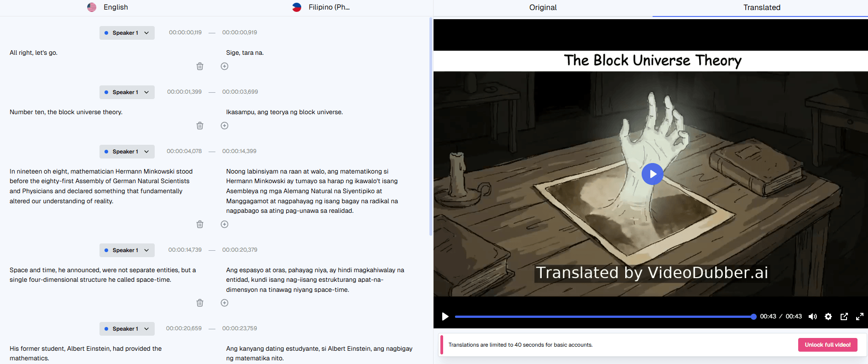Open Speaker 1 dropdown at 00:00:00,119
868x364 pixels.
[127, 33]
